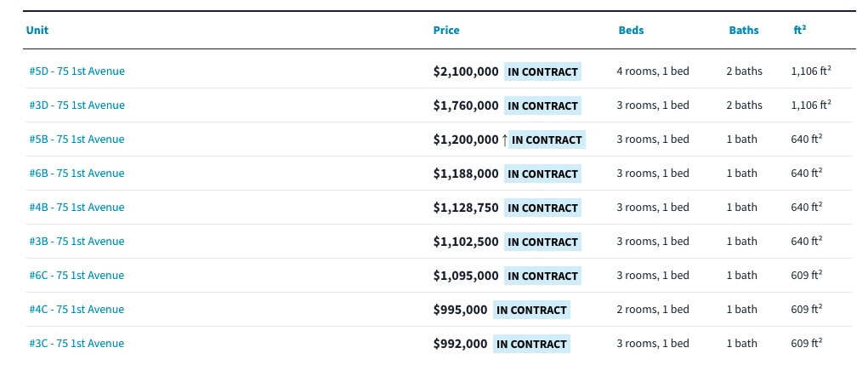Click the In Contract badge beside $995,000
This screenshot has height=382, width=868.
point(531,310)
